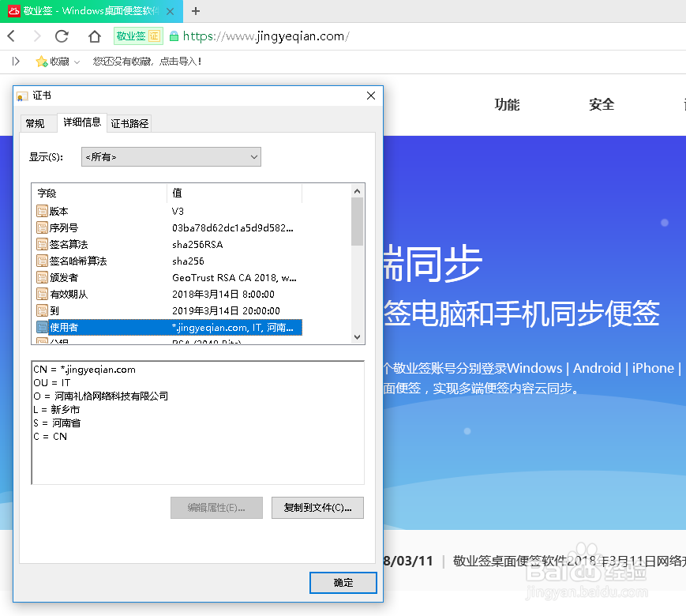The width and height of the screenshot is (686, 616).
Task: Click the value sha256RSA
Action: pos(197,245)
